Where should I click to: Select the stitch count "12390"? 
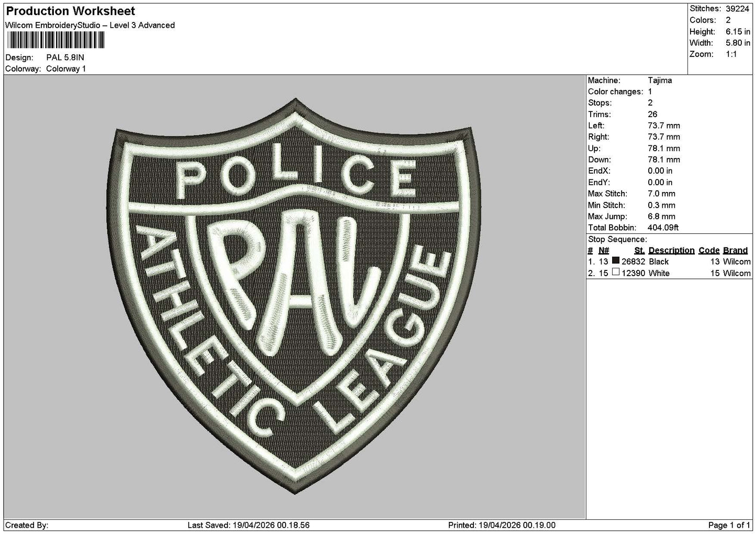(634, 273)
